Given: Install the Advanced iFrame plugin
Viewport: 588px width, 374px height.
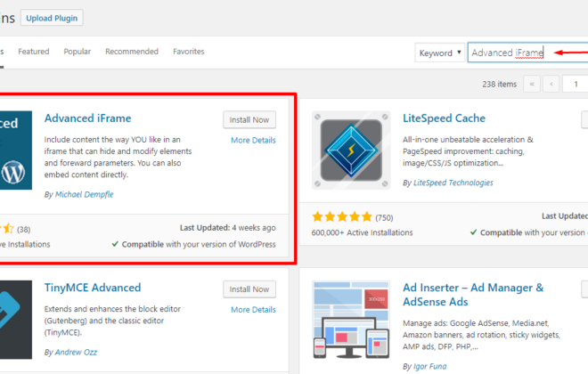Looking at the screenshot, I should pos(249,120).
